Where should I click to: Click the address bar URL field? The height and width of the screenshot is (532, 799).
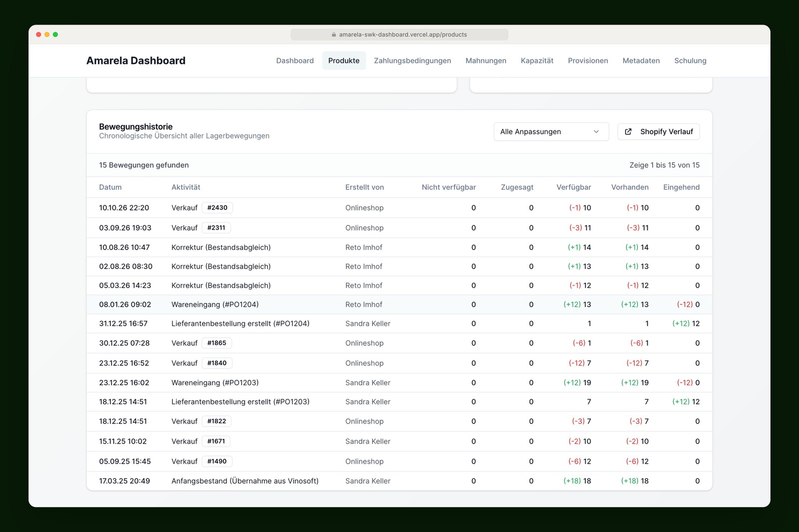coord(399,34)
